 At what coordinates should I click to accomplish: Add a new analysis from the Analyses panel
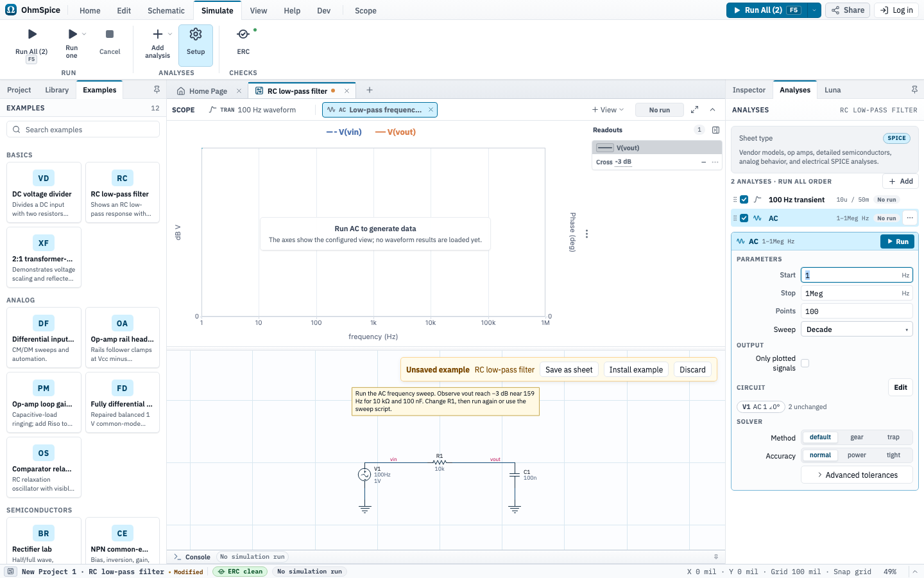[x=900, y=181]
